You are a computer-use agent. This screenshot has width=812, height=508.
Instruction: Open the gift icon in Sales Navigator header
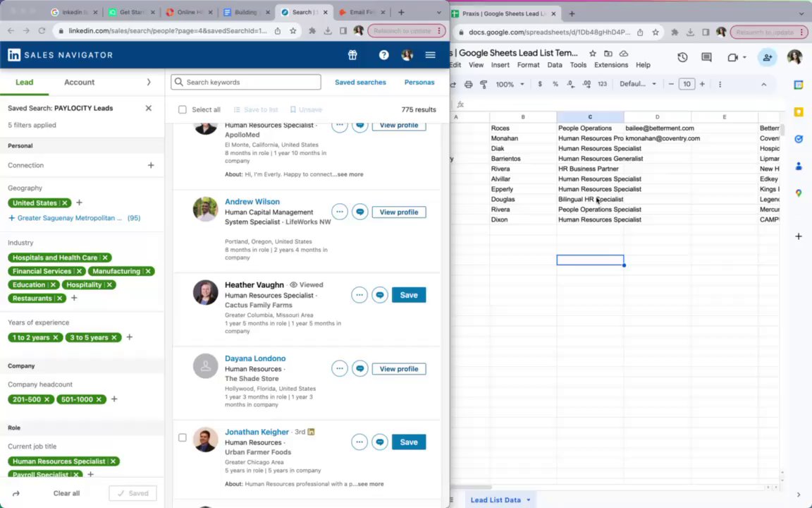352,55
